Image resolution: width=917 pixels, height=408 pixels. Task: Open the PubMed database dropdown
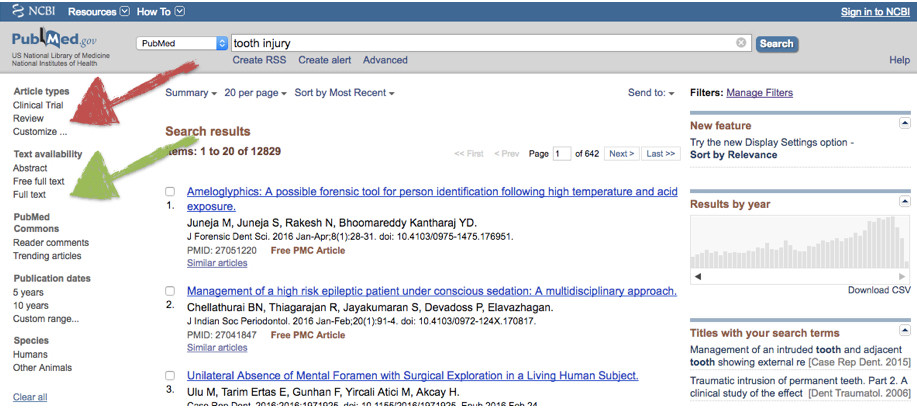[182, 43]
